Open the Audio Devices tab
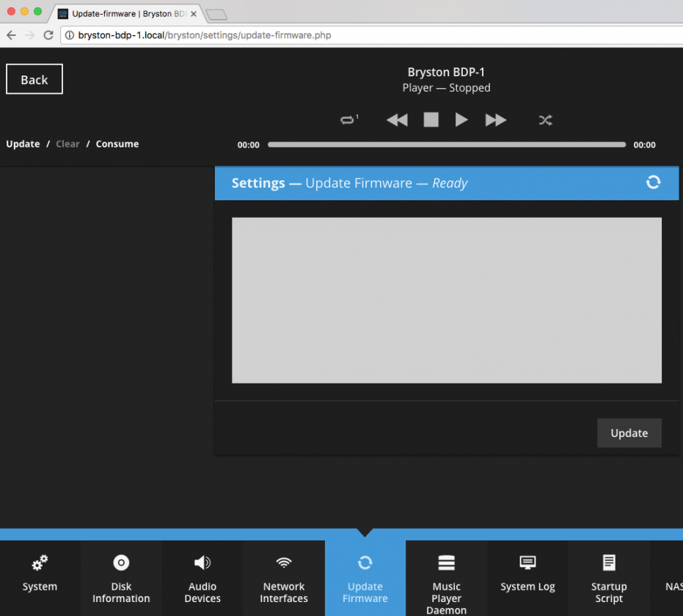Image resolution: width=683 pixels, height=616 pixels. (202, 578)
